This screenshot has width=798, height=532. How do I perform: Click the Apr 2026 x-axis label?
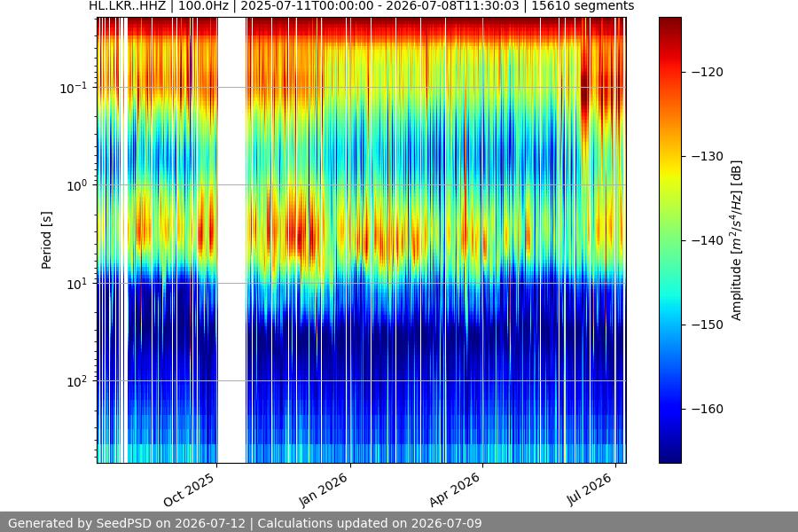coord(455,489)
